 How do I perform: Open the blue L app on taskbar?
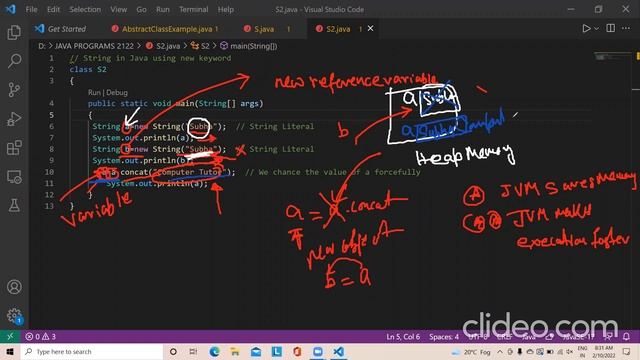pyautogui.click(x=277, y=351)
